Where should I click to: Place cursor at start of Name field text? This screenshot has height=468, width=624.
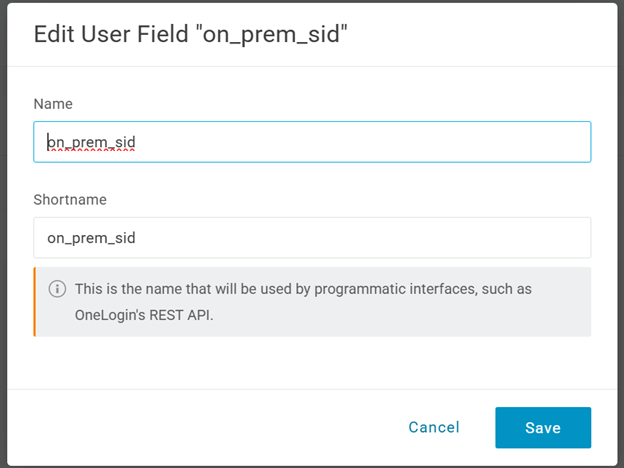(x=48, y=142)
